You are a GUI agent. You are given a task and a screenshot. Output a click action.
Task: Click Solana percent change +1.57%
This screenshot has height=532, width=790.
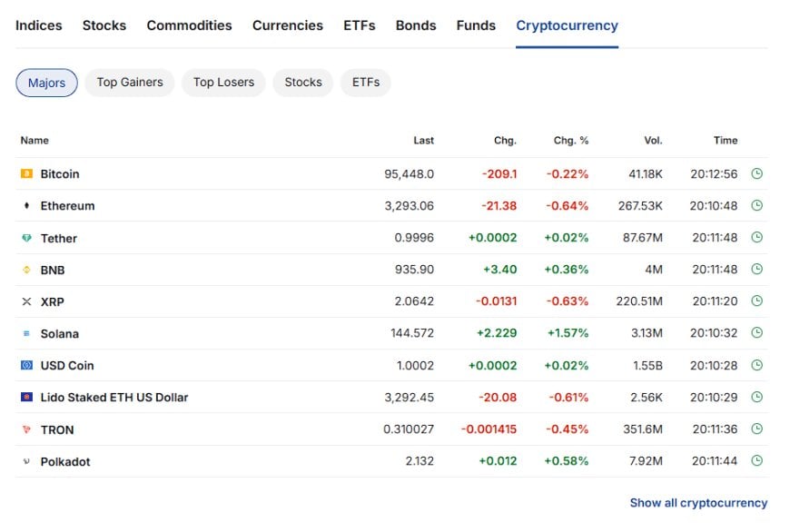568,333
